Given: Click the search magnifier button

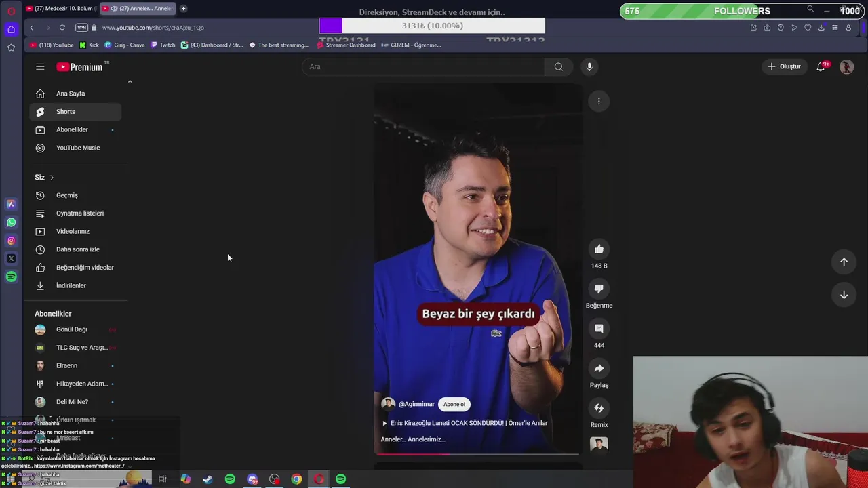Looking at the screenshot, I should coord(558,66).
